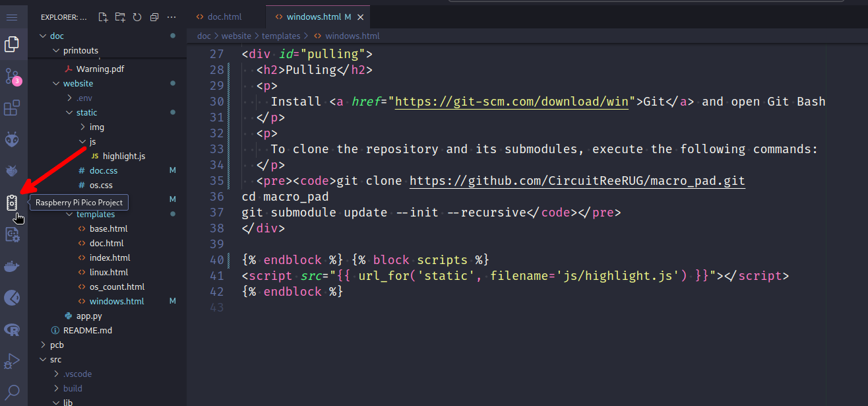Click the 'git submodule update' code line

pyautogui.click(x=431, y=213)
